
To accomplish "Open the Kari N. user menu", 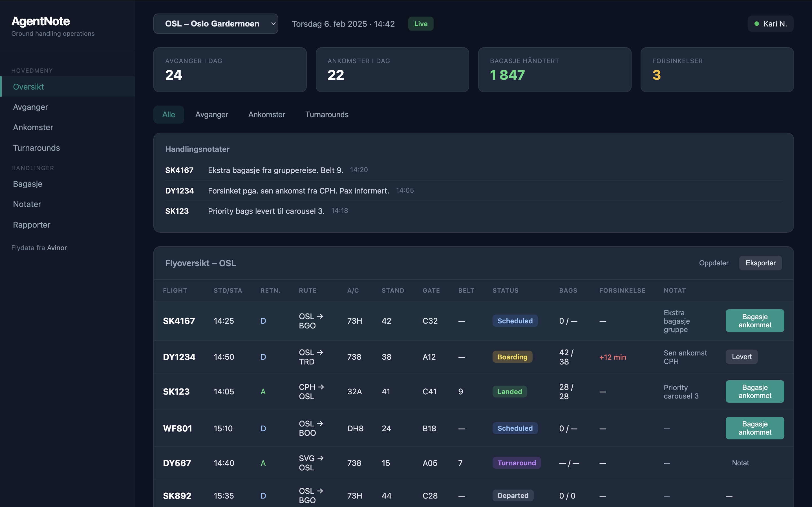I will (x=770, y=24).
